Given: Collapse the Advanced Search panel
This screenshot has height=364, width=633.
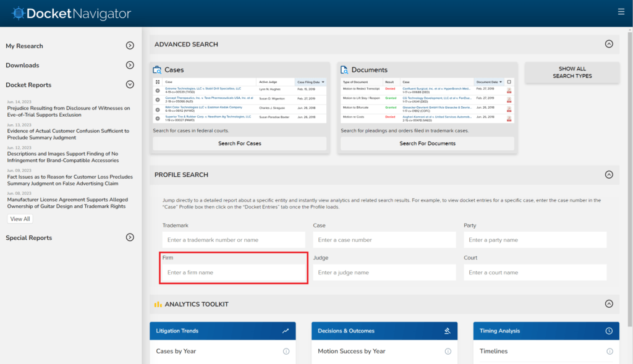Looking at the screenshot, I should 609,44.
